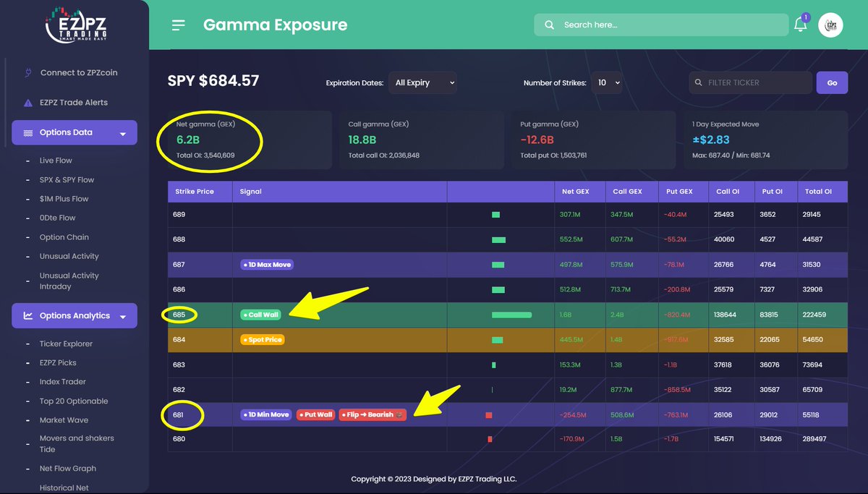
Task: Click Total OI value 289497
Action: (x=816, y=439)
